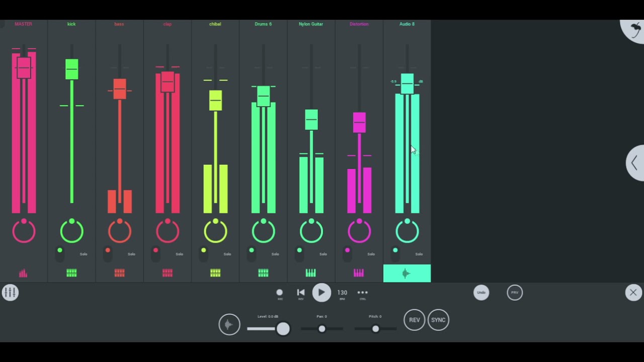The width and height of the screenshot is (644, 362).
Task: Toggle the chibal channel mute switch
Action: [203, 253]
